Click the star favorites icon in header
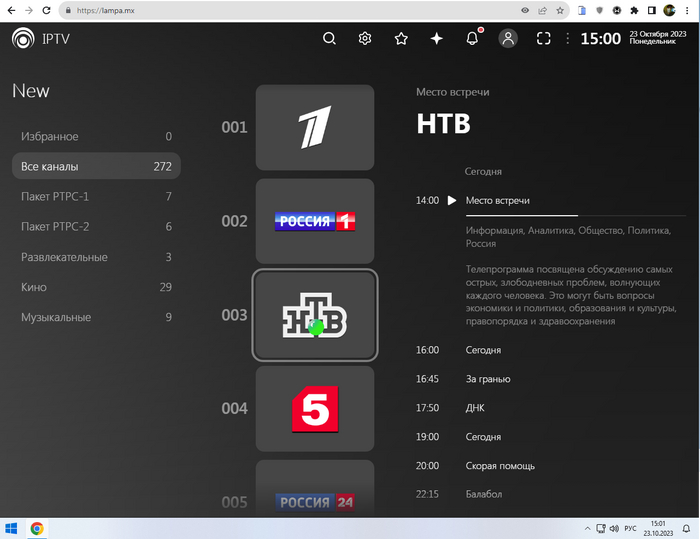The width and height of the screenshot is (700, 539). (401, 39)
